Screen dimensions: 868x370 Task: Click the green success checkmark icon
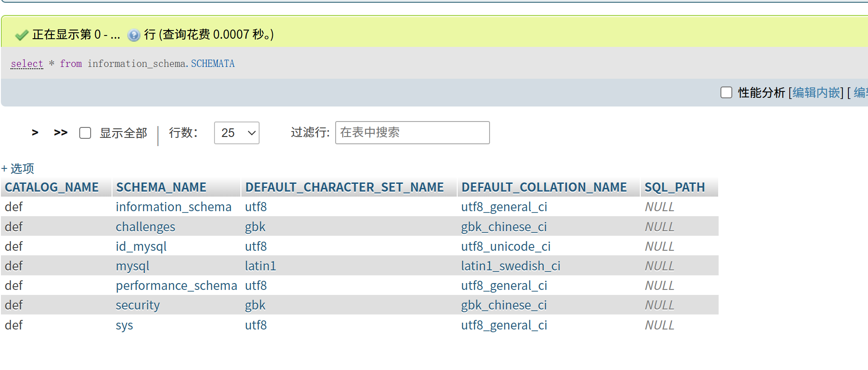pyautogui.click(x=21, y=35)
